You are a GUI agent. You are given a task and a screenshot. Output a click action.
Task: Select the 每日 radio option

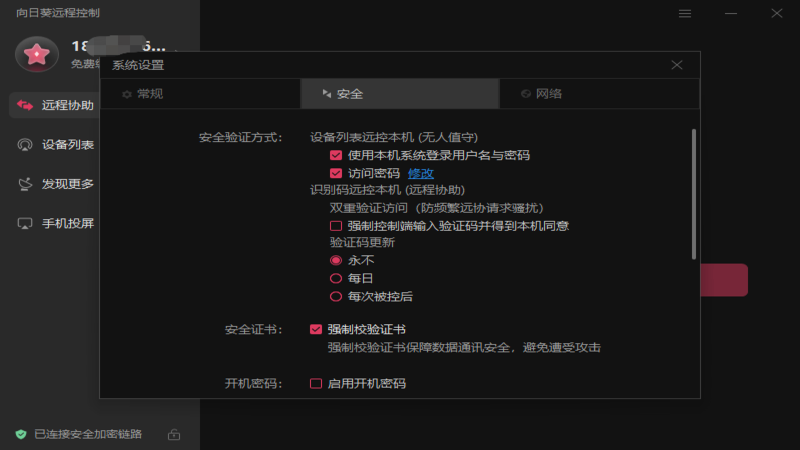[x=336, y=278]
